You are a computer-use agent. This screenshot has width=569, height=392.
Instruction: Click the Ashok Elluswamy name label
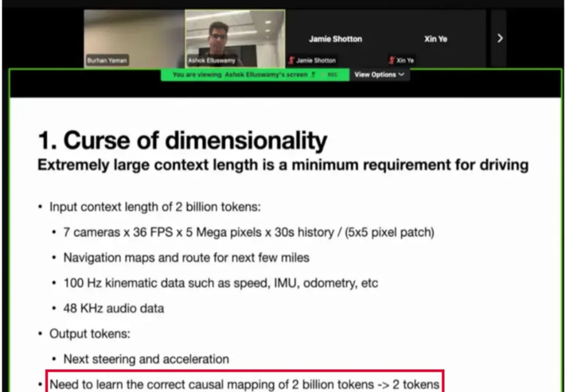[x=210, y=61]
